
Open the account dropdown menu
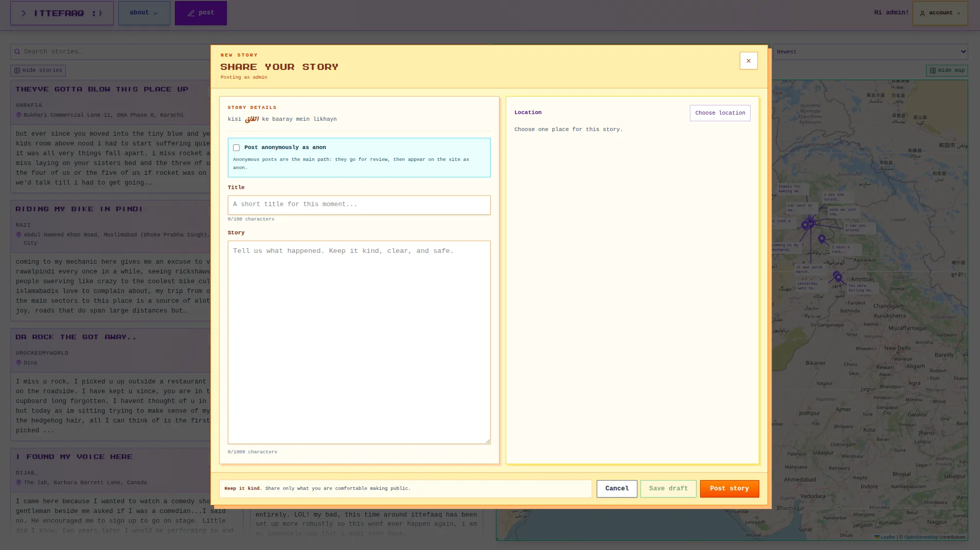[x=940, y=13]
